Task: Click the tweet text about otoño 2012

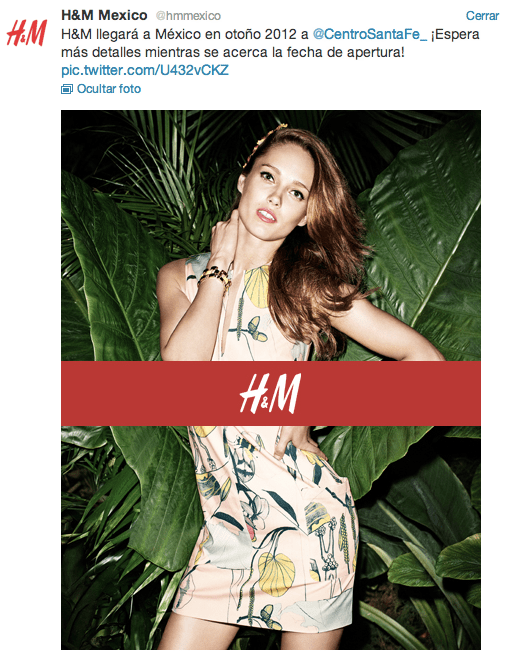Action: (270, 43)
